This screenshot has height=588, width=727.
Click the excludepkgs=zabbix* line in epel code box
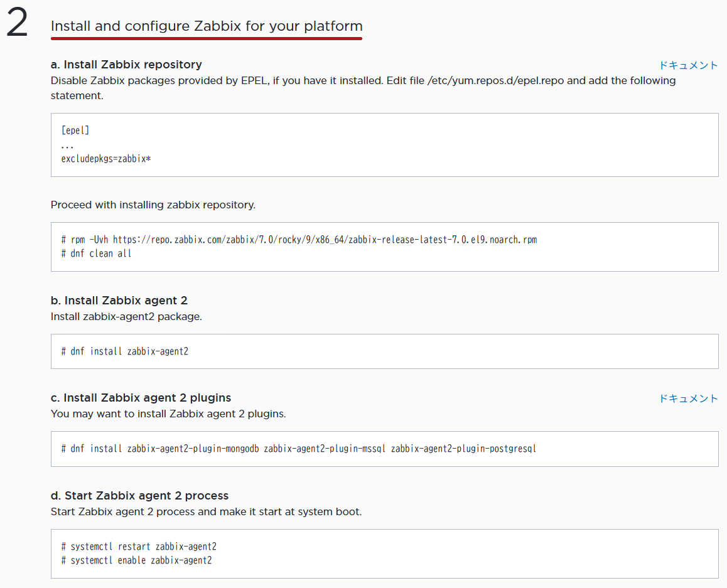click(106, 159)
